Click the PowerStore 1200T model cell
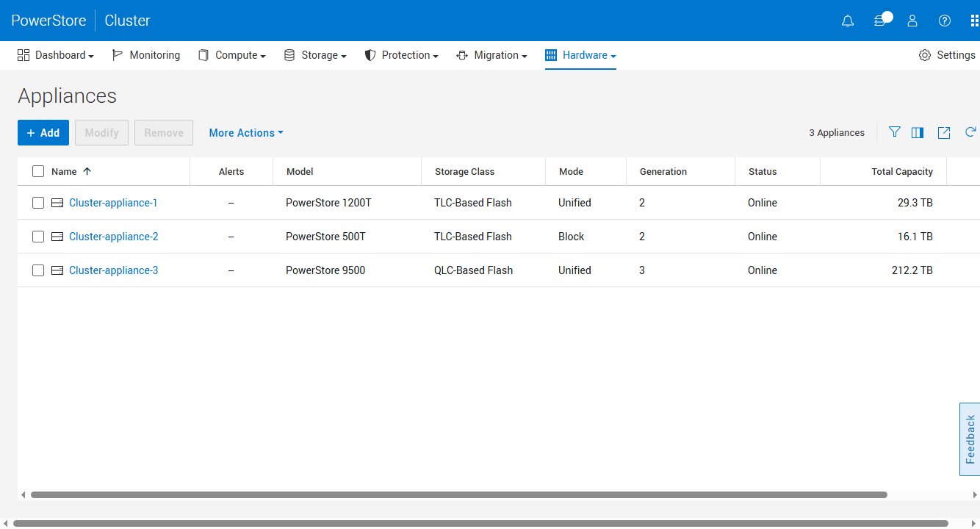Screen dimensions: 980x529 [328, 203]
